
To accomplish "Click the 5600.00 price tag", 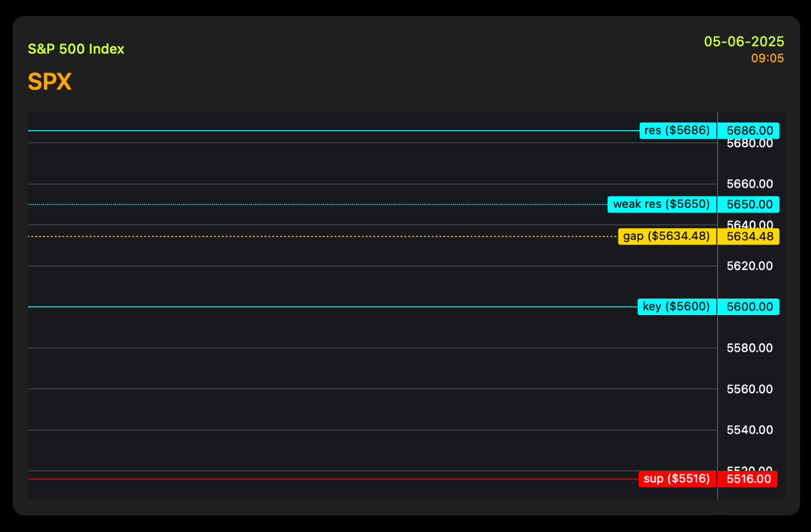I will 749,307.
